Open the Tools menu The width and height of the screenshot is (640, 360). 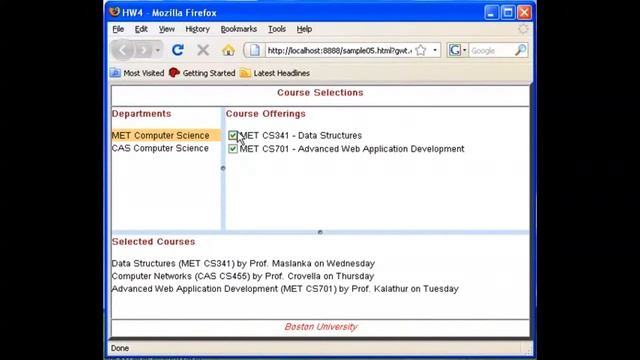coord(277,29)
